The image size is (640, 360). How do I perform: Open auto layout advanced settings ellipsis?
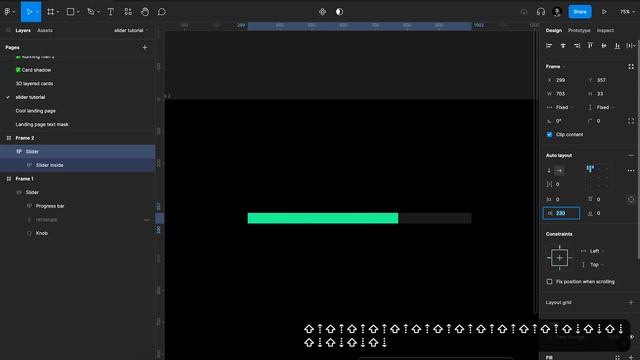[631, 171]
